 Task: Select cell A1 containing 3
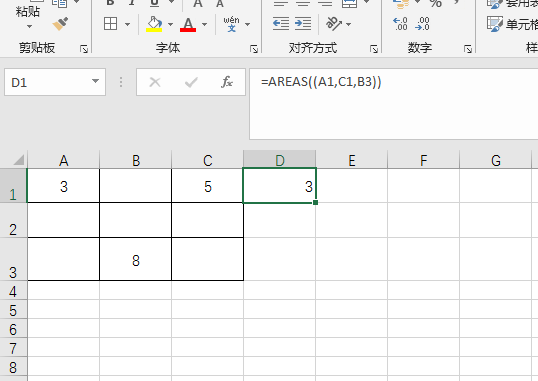click(63, 186)
